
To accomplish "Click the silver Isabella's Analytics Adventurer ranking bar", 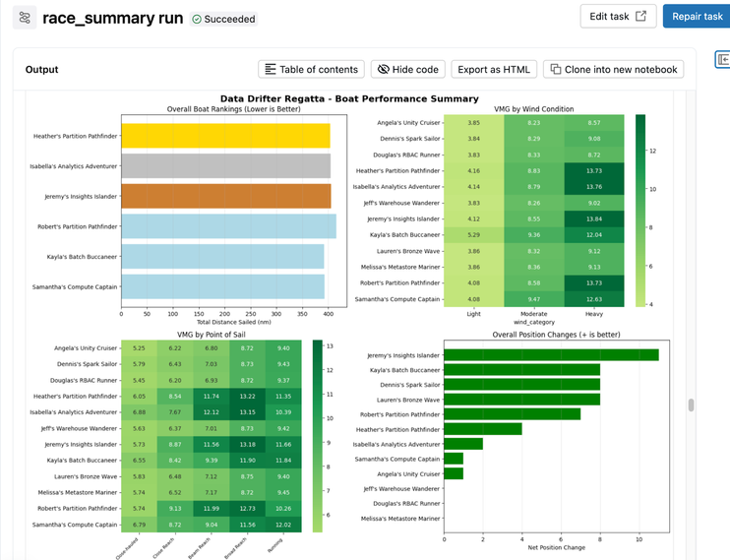I will click(225, 166).
